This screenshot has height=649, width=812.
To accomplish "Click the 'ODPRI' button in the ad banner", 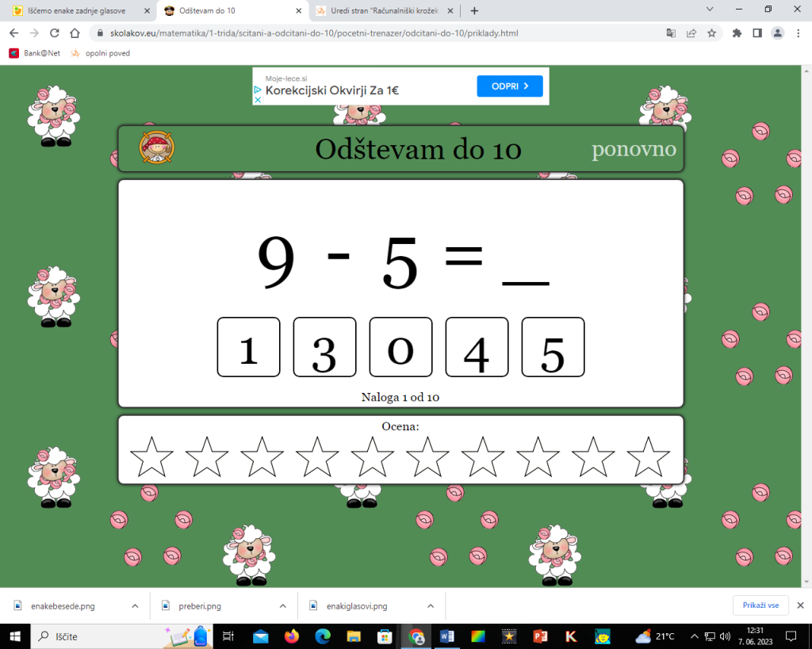I will point(509,86).
